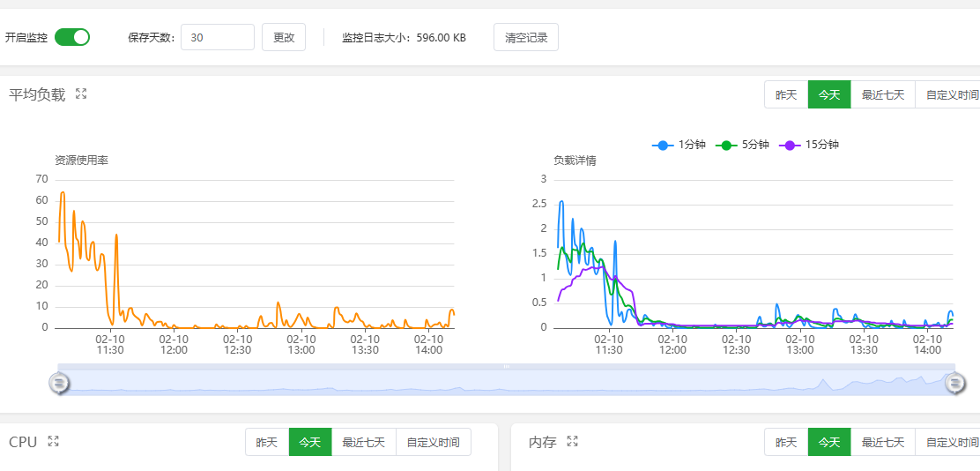This screenshot has height=471, width=980.
Task: Expand the CPU chart fullscreen icon
Action: 53,441
